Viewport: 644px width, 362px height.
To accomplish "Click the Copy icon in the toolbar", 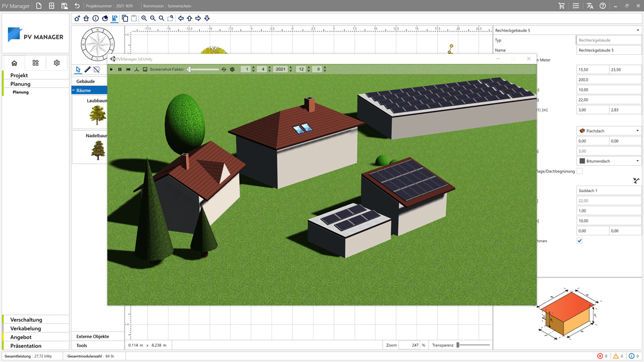I will (x=125, y=18).
